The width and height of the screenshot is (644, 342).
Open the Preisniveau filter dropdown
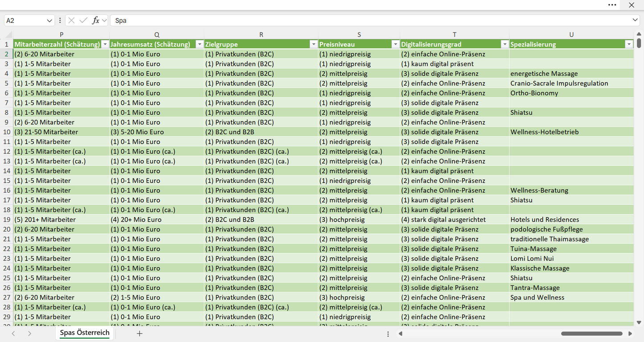click(x=395, y=44)
